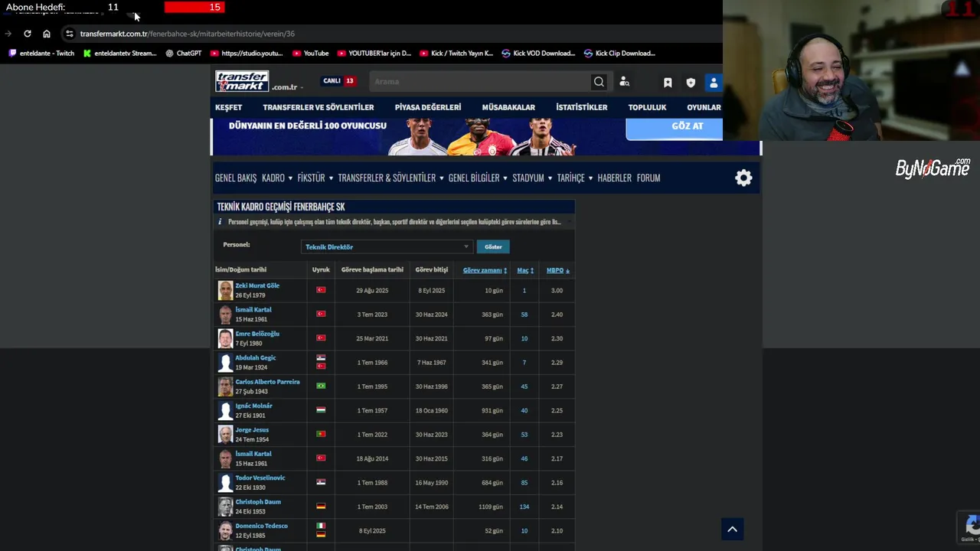
Task: Click Zeki Murat Göle portrait thumbnail
Action: pos(225,291)
